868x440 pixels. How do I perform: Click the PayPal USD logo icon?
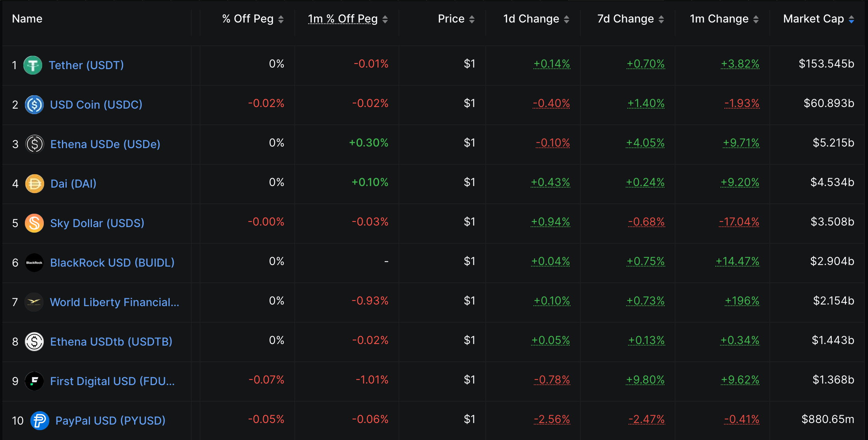point(40,421)
